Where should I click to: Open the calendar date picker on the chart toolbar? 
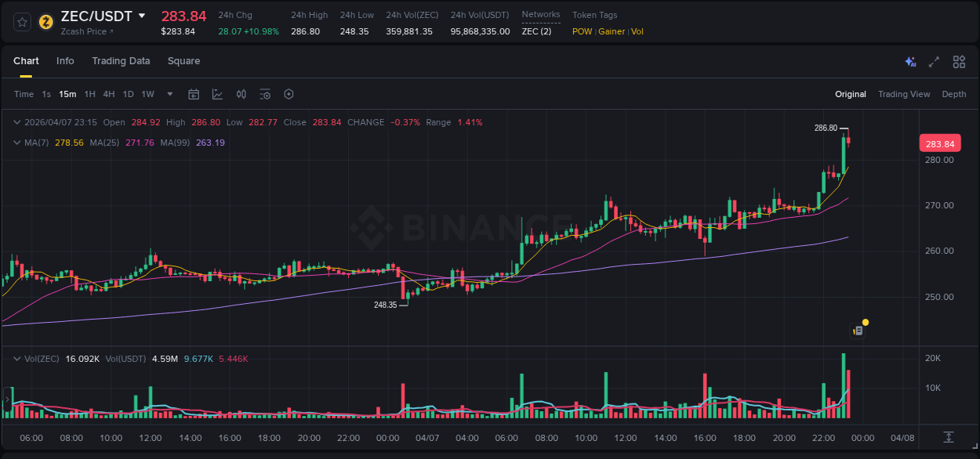coord(194,94)
